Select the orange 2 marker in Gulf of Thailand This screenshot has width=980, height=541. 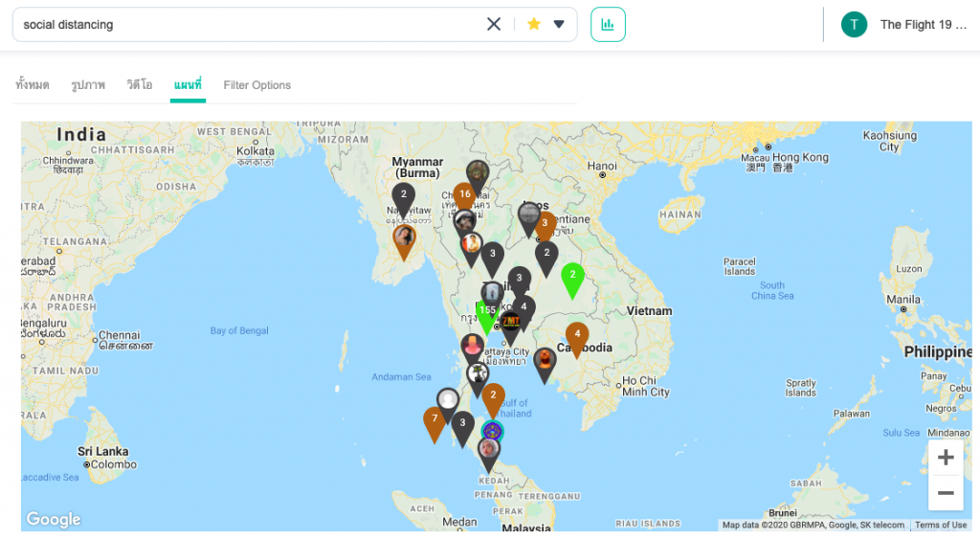coord(493,399)
